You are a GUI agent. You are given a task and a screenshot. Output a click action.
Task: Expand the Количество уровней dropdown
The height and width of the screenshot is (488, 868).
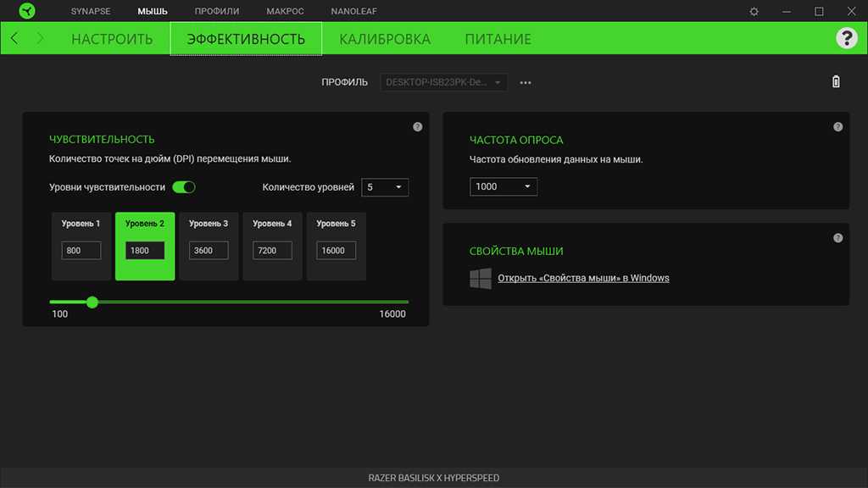pyautogui.click(x=385, y=187)
